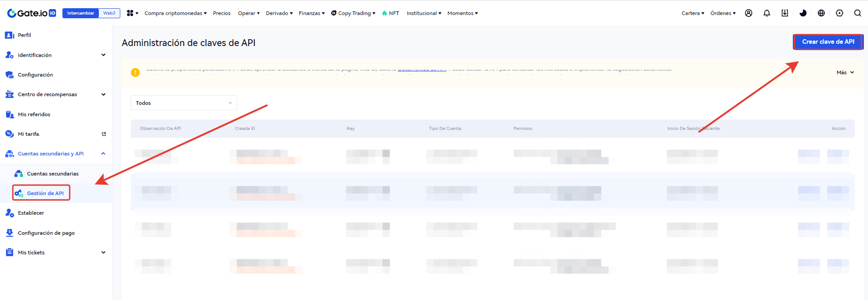Open the Momentos menu
Viewport: 868px width, 300px height.
pos(462,13)
